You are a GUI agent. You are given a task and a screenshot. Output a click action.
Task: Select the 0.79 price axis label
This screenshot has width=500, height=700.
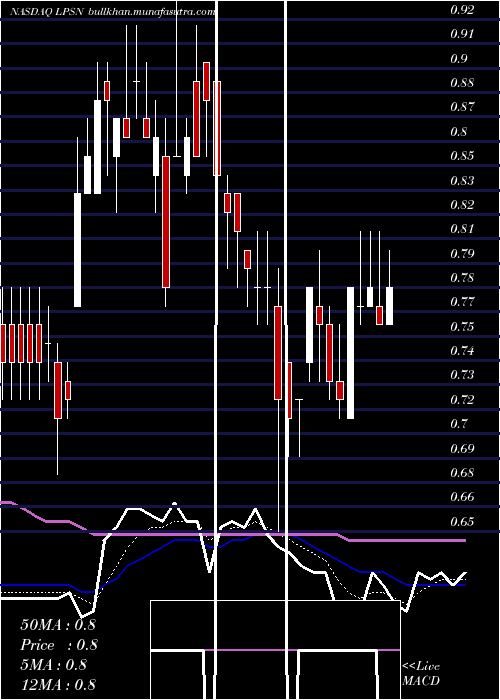point(462,254)
